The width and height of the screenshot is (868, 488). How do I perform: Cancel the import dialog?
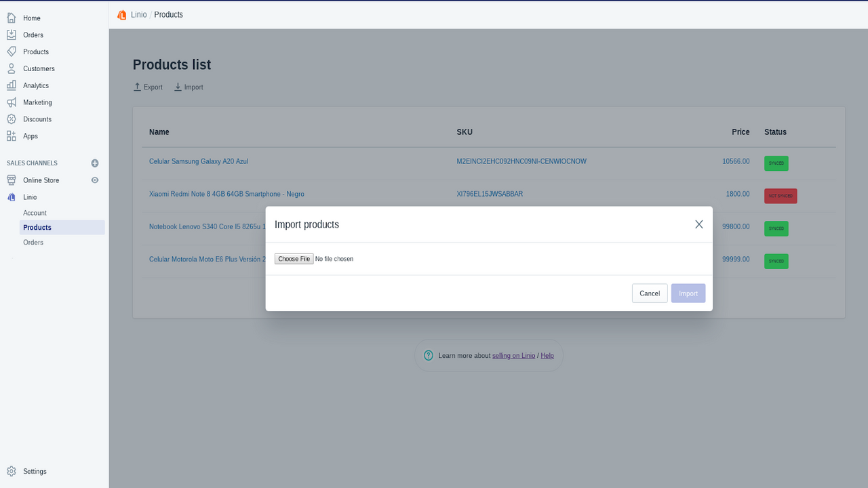pos(650,293)
